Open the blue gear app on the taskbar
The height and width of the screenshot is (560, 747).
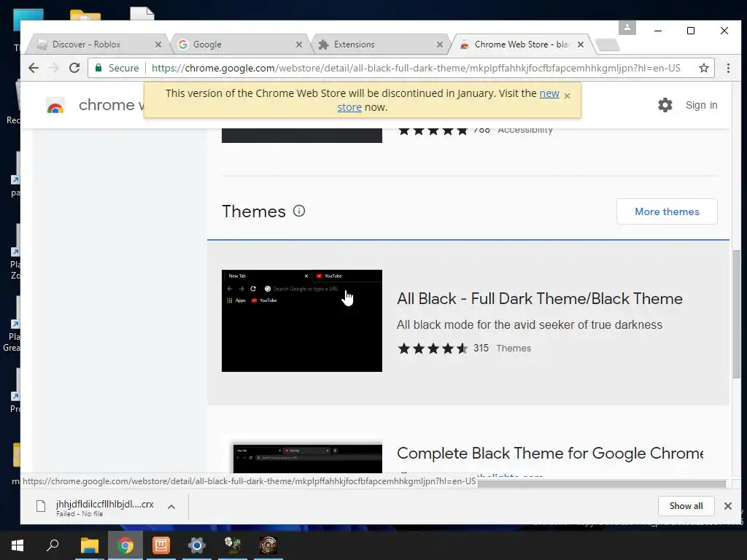[x=197, y=545]
